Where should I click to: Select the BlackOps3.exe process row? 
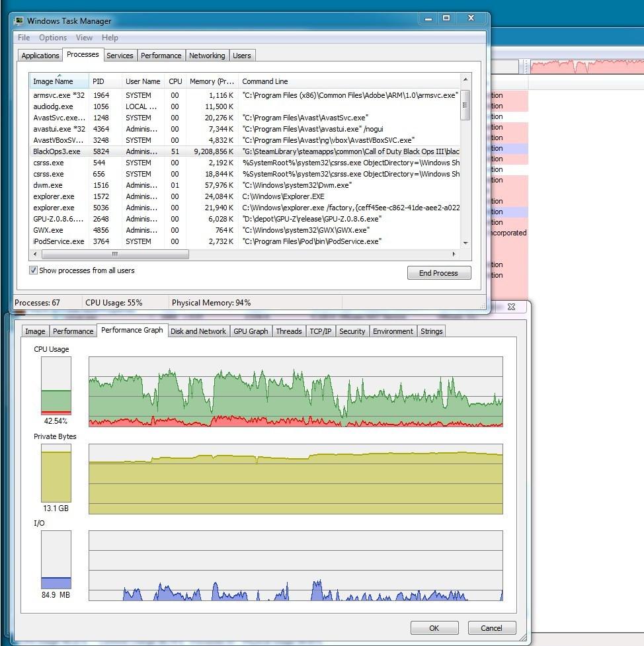point(56,151)
